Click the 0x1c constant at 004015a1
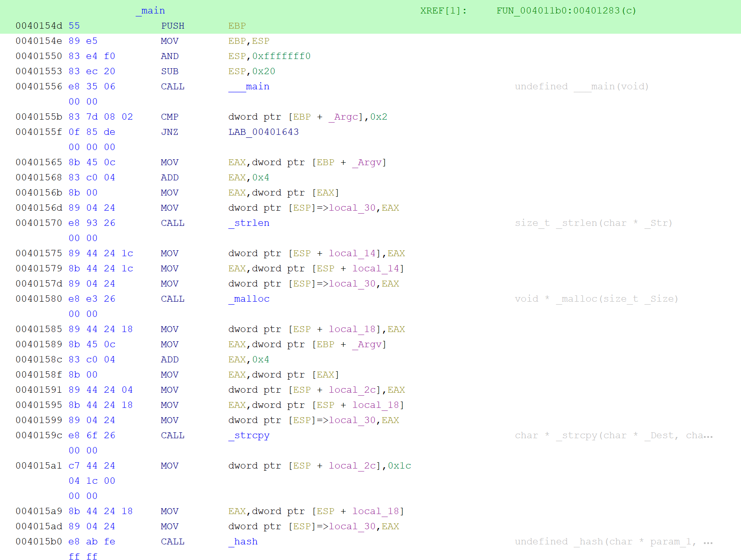 400,466
